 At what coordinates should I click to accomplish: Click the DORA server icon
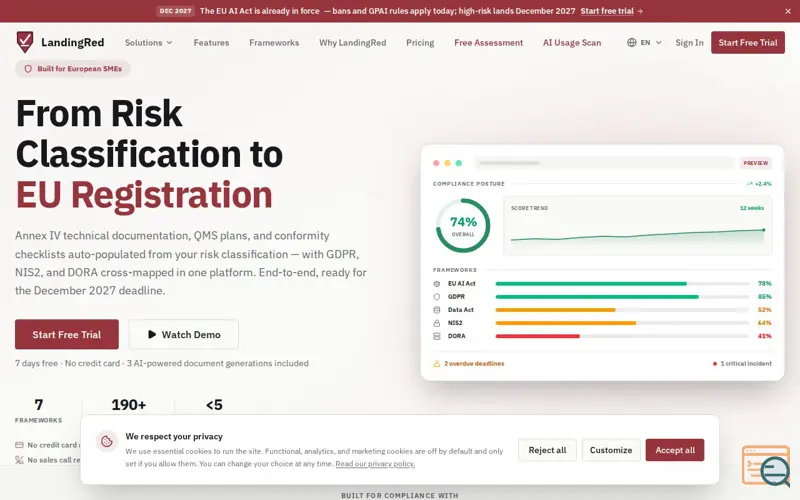click(437, 336)
